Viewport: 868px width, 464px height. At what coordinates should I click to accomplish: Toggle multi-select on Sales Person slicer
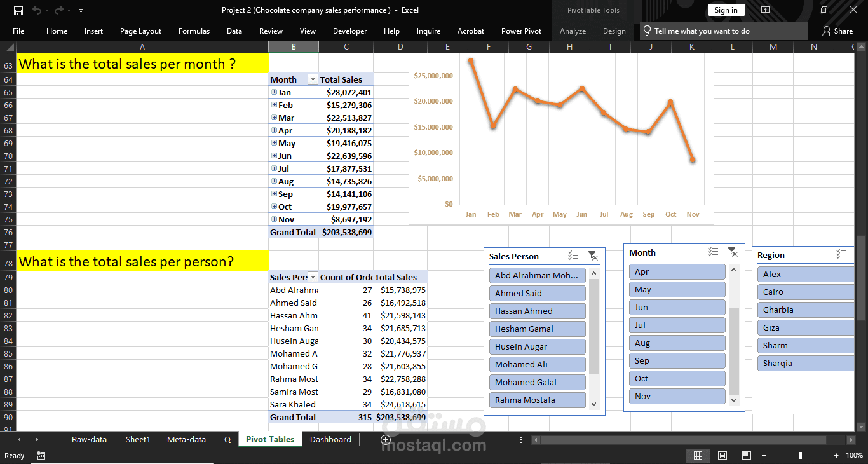point(573,256)
